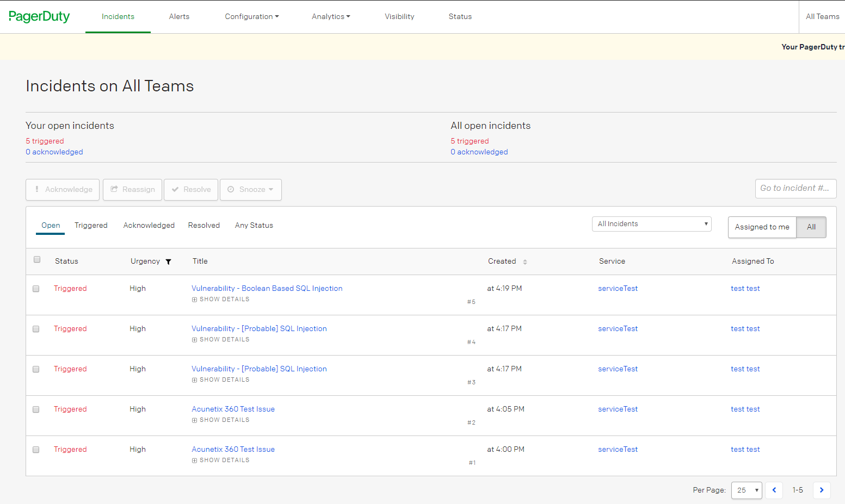The width and height of the screenshot is (845, 504).
Task: Open the Incidents nav tab
Action: 118,16
